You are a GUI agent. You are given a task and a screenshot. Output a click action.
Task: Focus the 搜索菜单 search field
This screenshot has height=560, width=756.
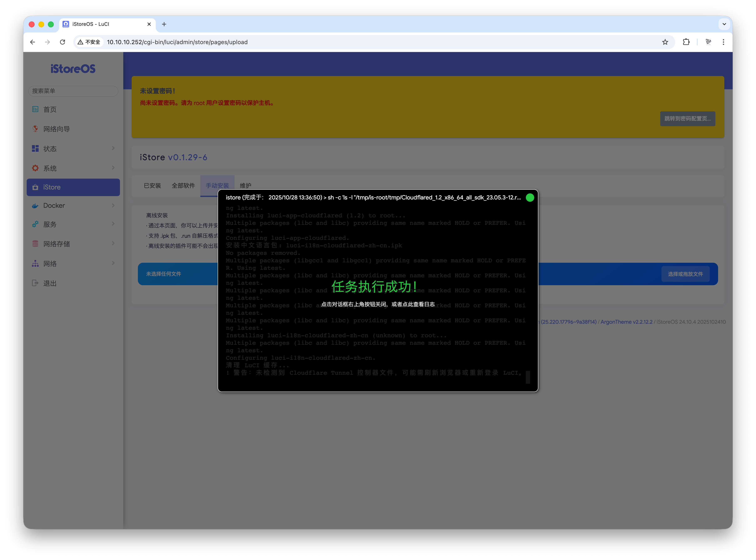coord(73,91)
